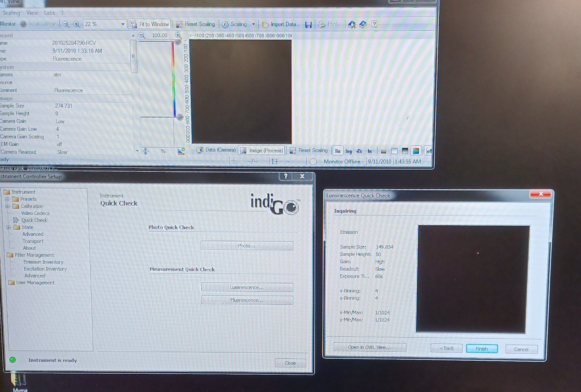Click help ? in Instrument Controller title bar

coord(286,176)
